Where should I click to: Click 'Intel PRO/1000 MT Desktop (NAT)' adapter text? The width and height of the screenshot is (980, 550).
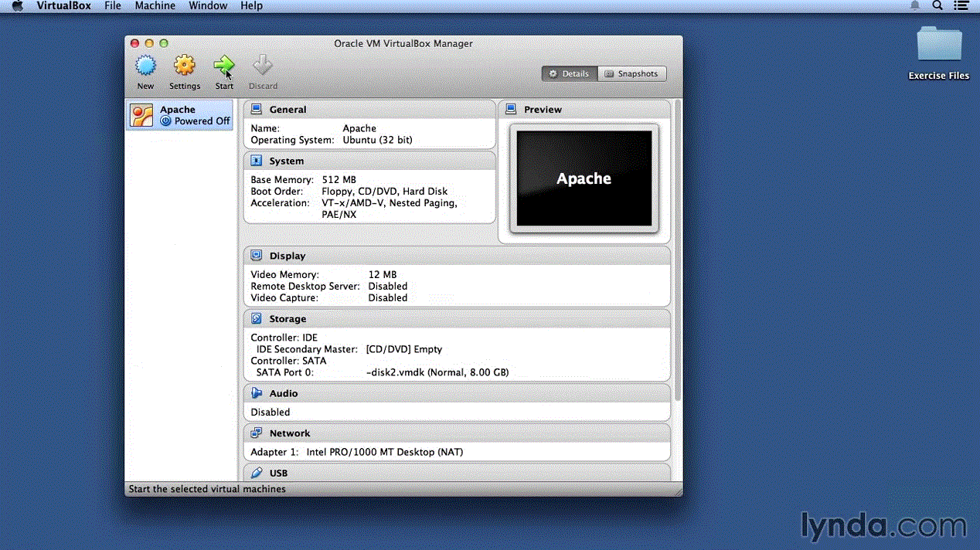tap(385, 452)
